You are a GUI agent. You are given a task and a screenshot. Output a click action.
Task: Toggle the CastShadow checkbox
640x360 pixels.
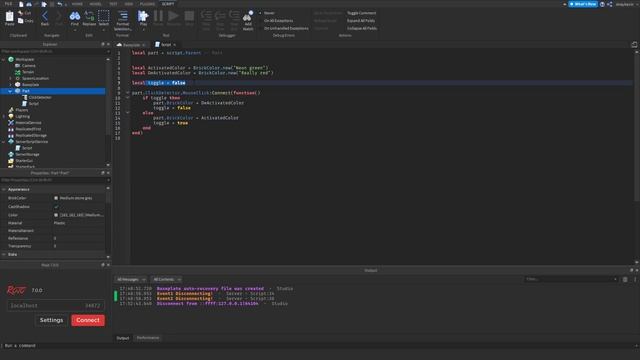tap(56, 207)
